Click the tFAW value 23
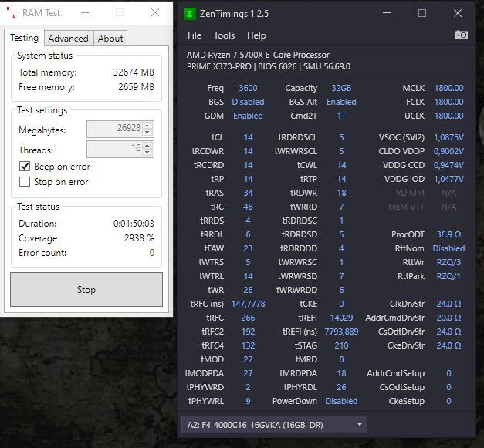The image size is (484, 448). 248,248
